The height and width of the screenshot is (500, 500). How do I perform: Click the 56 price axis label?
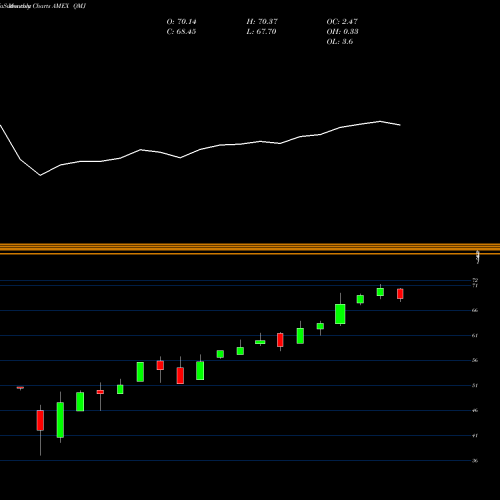click(x=475, y=360)
